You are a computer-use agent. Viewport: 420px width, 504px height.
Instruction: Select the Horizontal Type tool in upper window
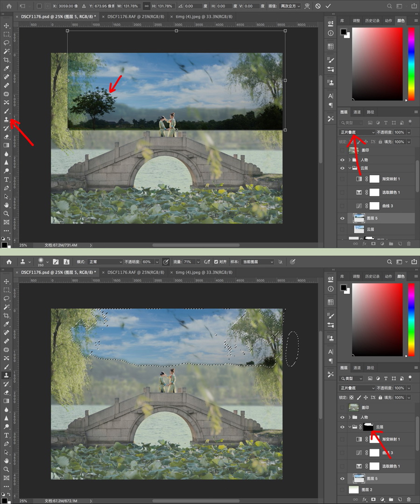pyautogui.click(x=6, y=179)
